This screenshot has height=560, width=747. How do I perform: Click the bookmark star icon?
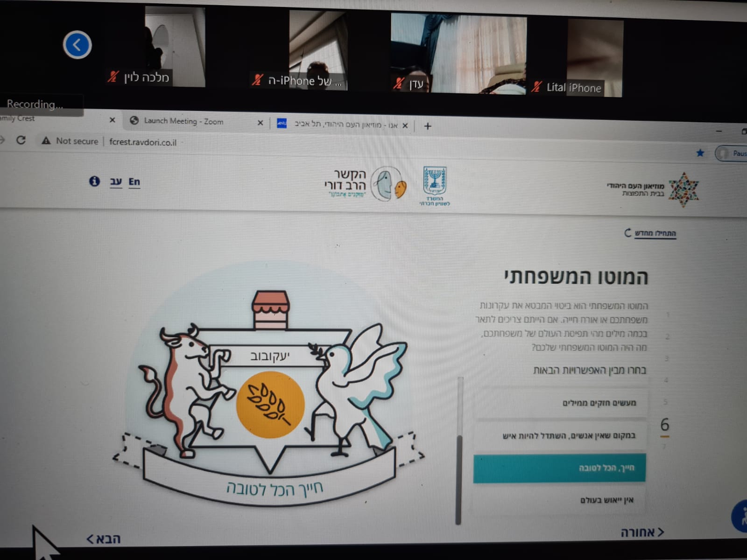[x=700, y=153]
